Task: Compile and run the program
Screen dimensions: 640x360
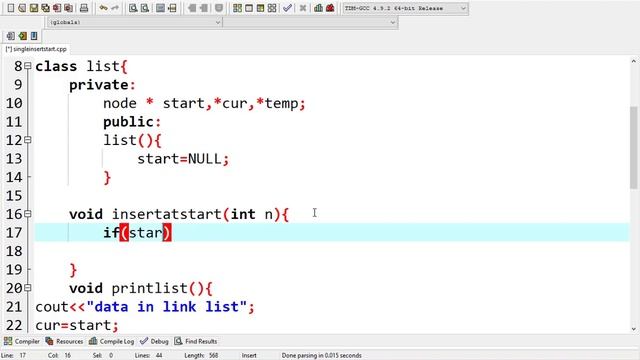Action: pos(260,8)
